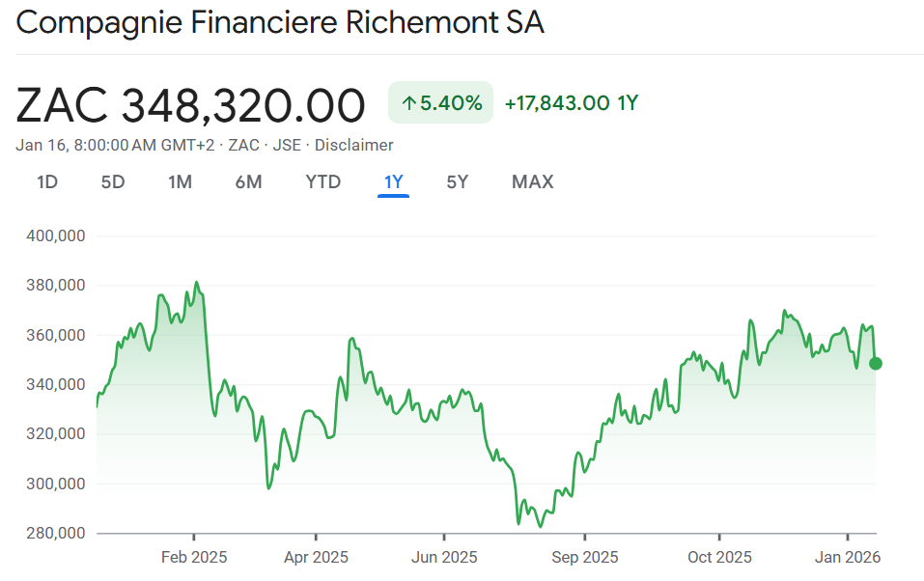Click the ZAC 348,320.00 price value

190,105
